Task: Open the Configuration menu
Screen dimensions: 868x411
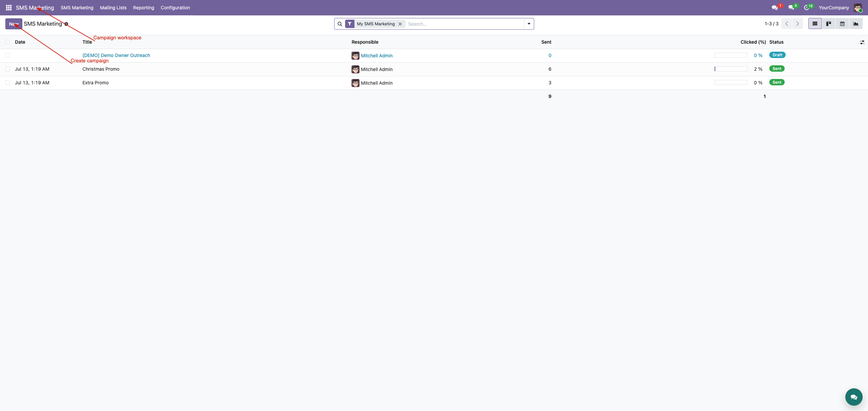Action: (x=175, y=8)
